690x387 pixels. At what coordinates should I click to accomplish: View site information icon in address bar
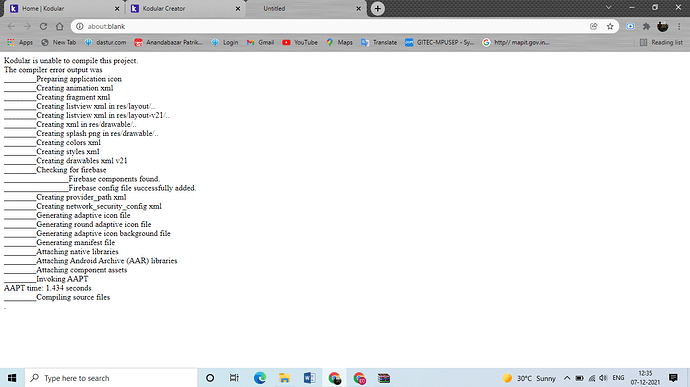point(80,26)
